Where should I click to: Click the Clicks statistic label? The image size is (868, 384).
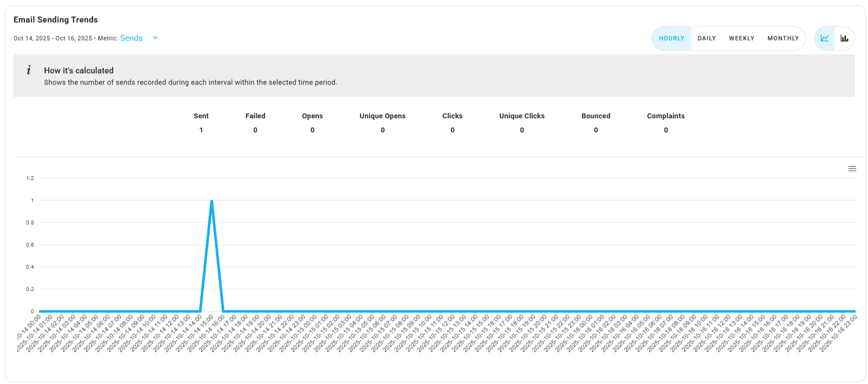click(452, 116)
